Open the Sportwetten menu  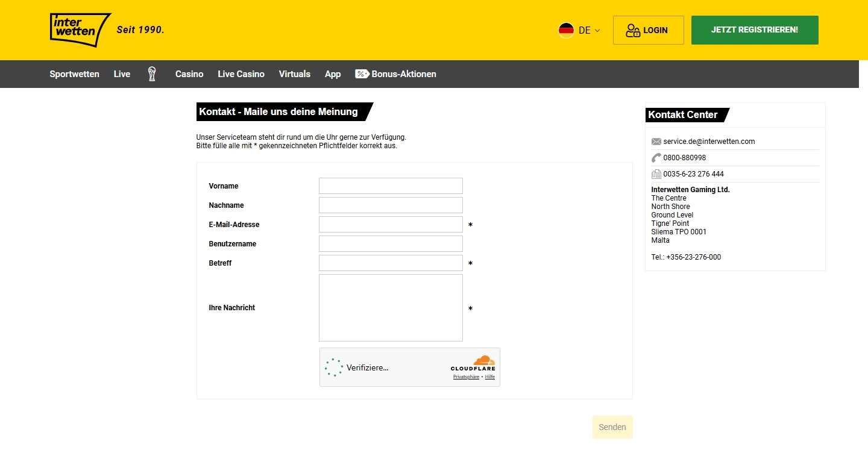click(75, 74)
